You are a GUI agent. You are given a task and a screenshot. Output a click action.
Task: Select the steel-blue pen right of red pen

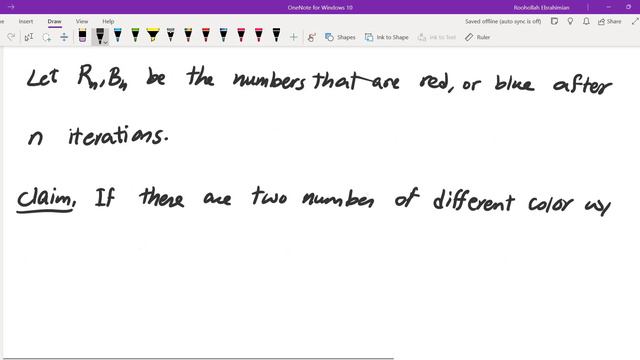tap(223, 36)
